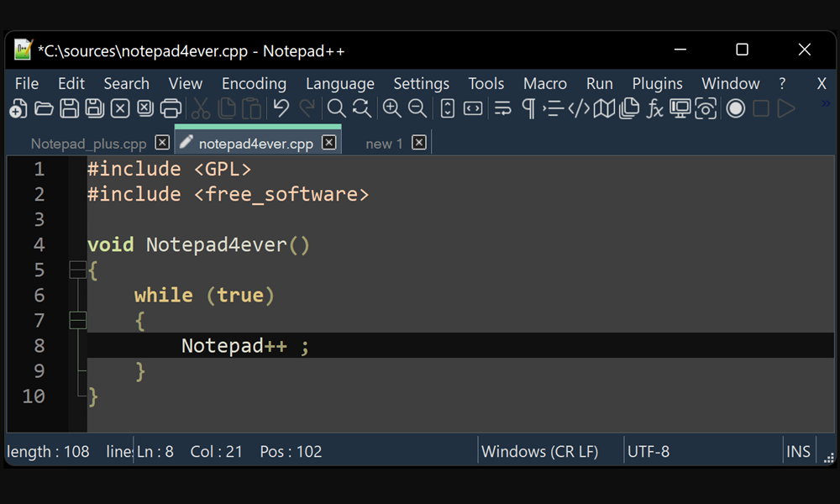Open the Encoding menu
The height and width of the screenshot is (504, 840).
point(254,83)
